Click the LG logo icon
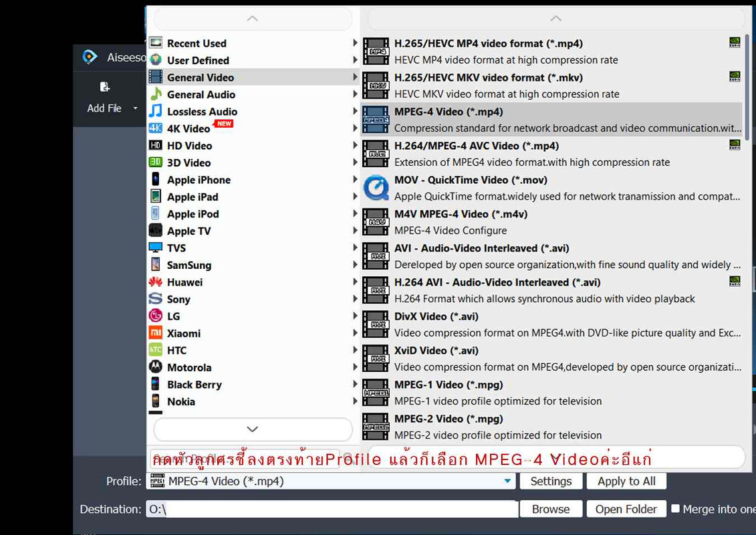The image size is (756, 535). point(156,316)
